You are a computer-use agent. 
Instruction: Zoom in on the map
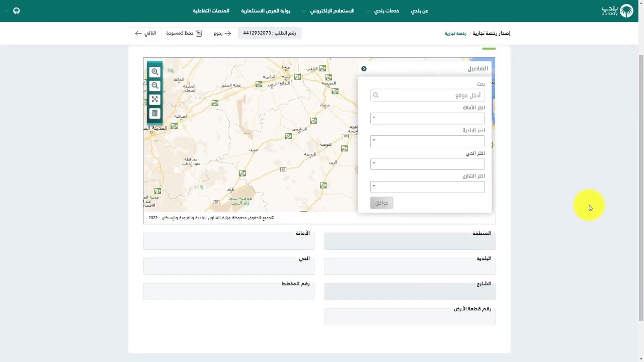point(155,72)
